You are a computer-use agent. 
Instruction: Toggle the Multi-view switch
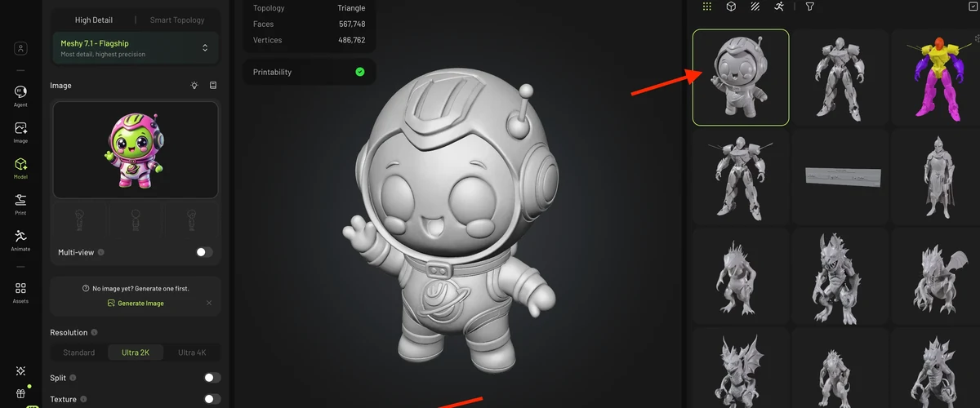204,252
